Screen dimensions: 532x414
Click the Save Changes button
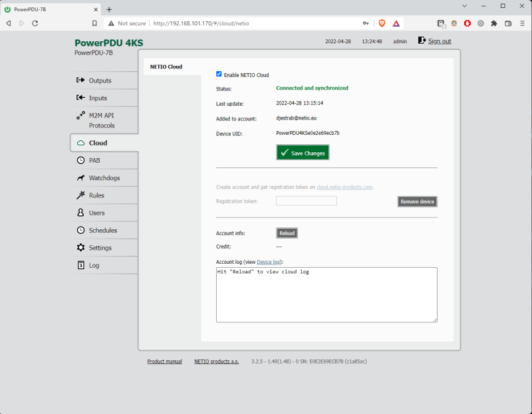coord(303,152)
